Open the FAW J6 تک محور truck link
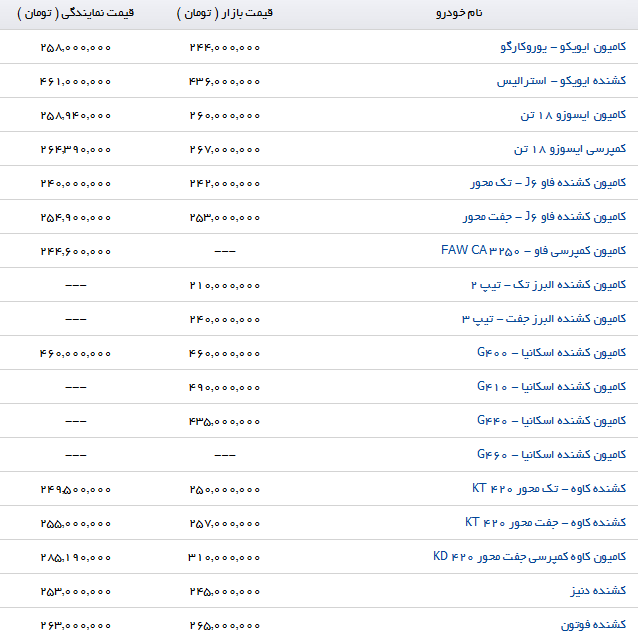 pyautogui.click(x=548, y=183)
